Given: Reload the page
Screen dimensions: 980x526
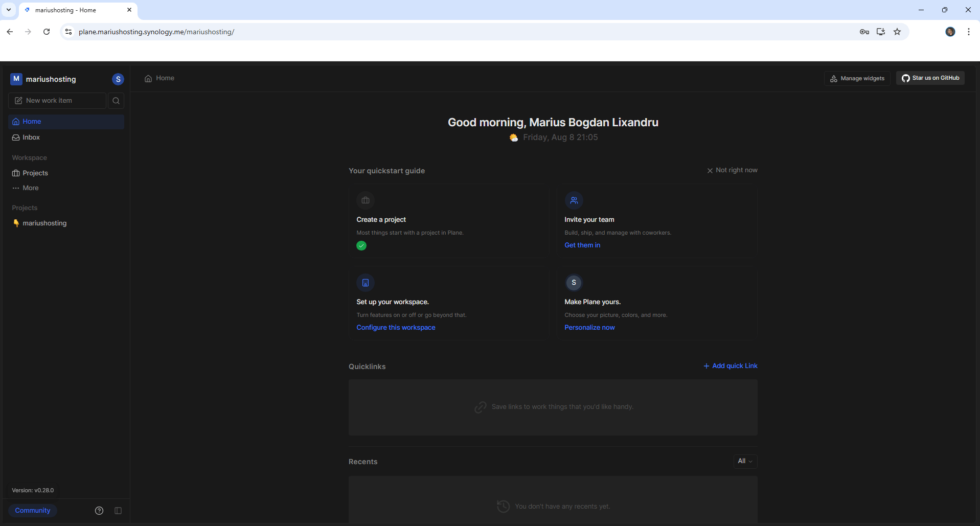Looking at the screenshot, I should pyautogui.click(x=47, y=32).
